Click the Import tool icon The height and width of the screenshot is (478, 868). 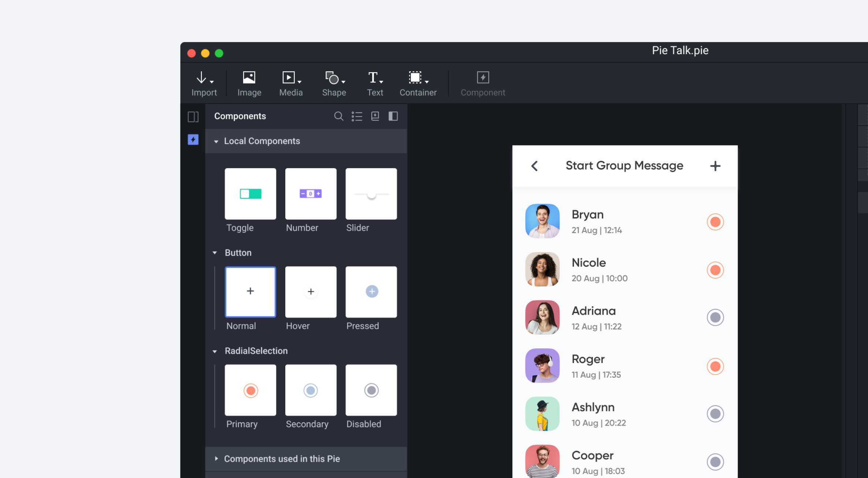pyautogui.click(x=202, y=78)
